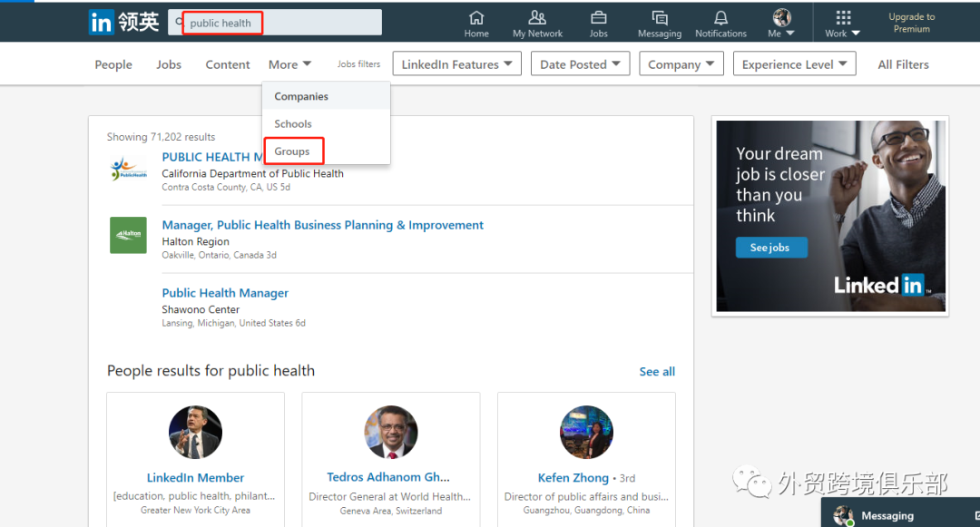
Task: Open Public Health Manager job at Shawono
Action: point(225,293)
